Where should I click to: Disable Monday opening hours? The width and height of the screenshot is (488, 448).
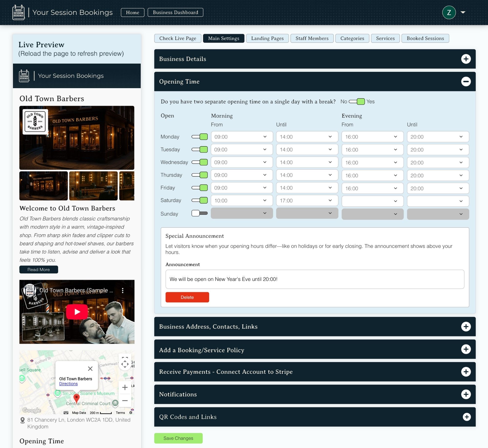click(200, 137)
